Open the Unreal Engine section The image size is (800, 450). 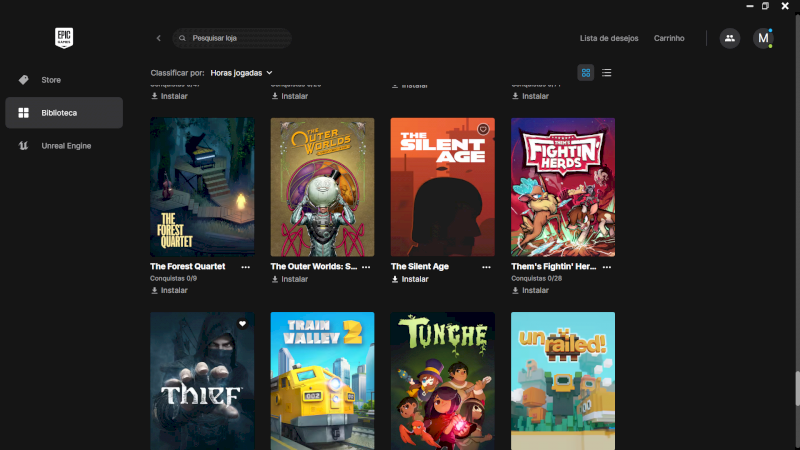(x=64, y=146)
